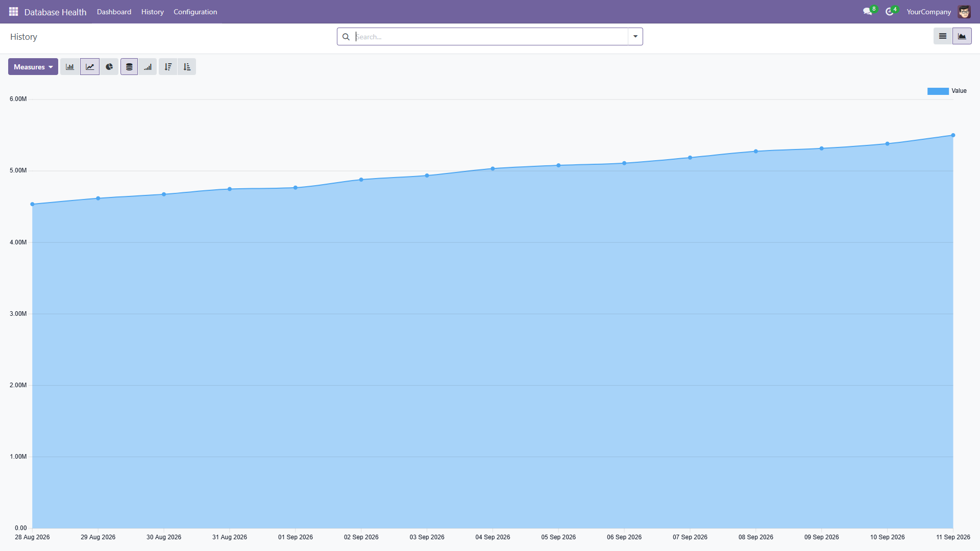Focus the Search input field
980x551 pixels.
pos(491,37)
